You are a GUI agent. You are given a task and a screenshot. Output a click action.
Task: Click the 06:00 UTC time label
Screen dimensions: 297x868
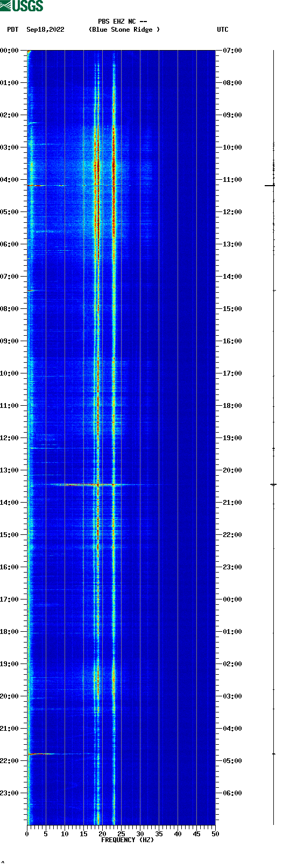coord(232,793)
